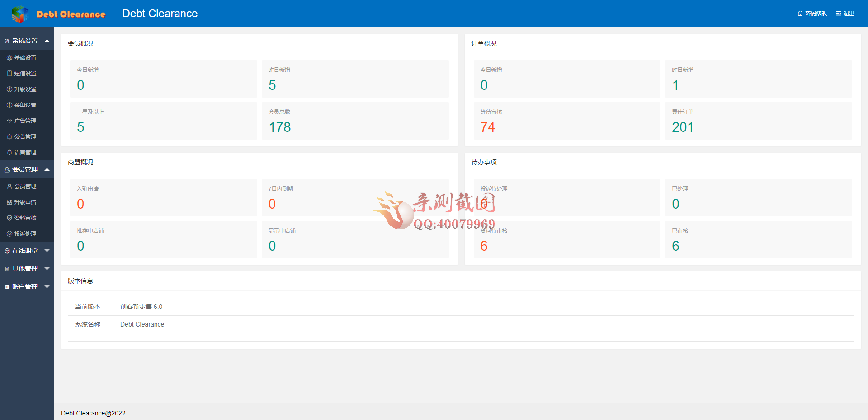This screenshot has height=420, width=868.
Task: Open the 会员管理 menu group
Action: [x=27, y=169]
